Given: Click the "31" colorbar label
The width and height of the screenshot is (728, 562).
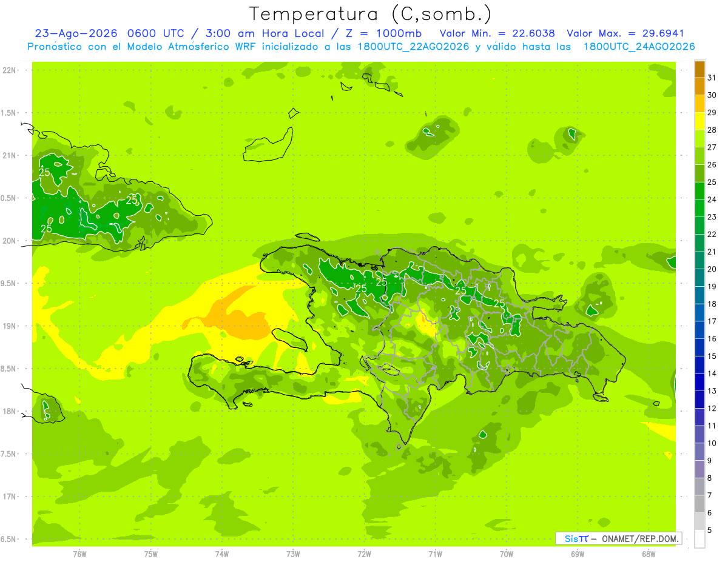Looking at the screenshot, I should (712, 78).
